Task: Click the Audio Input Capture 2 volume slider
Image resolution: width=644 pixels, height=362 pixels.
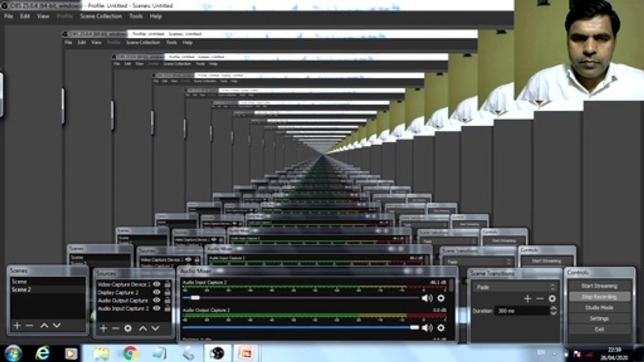Action: 301,298
